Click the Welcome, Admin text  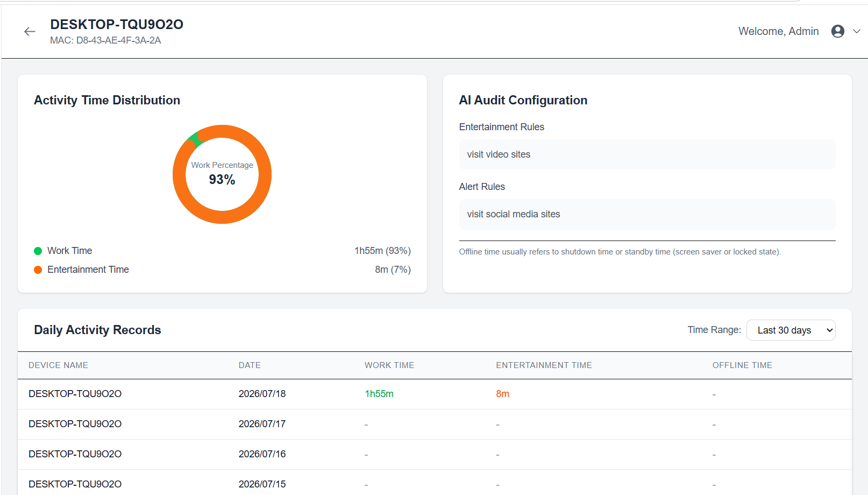(x=778, y=31)
